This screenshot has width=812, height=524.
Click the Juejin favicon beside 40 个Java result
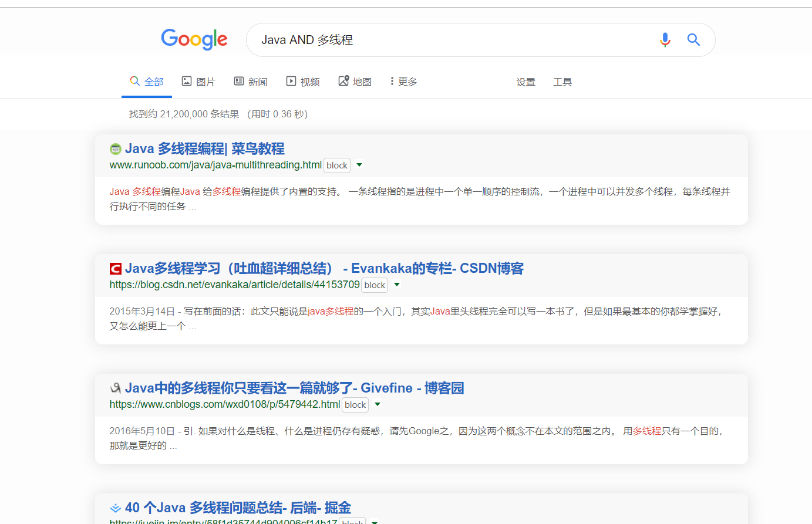[x=115, y=508]
